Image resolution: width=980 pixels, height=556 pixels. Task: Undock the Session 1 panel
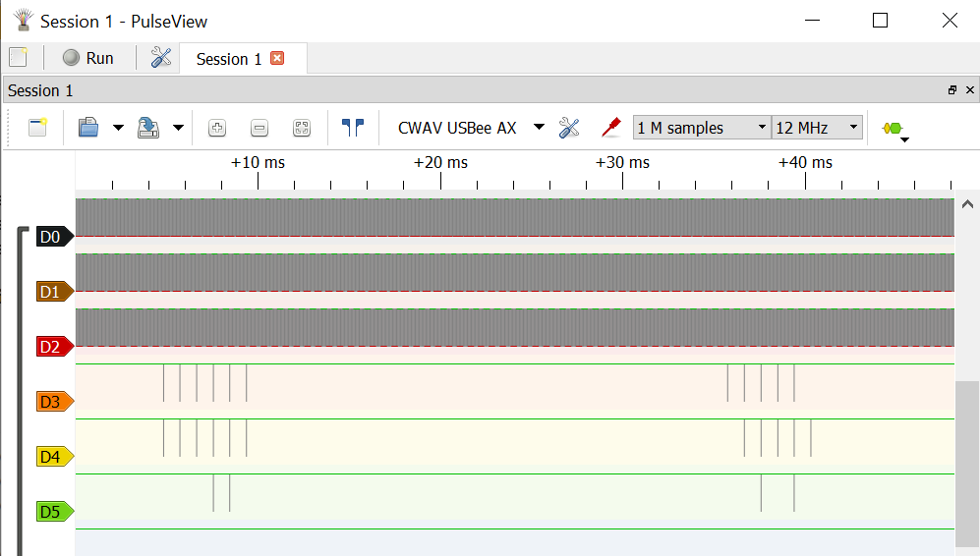tap(951, 90)
